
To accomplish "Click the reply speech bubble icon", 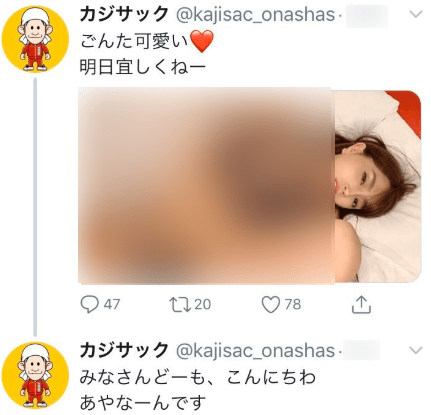I will (x=90, y=305).
